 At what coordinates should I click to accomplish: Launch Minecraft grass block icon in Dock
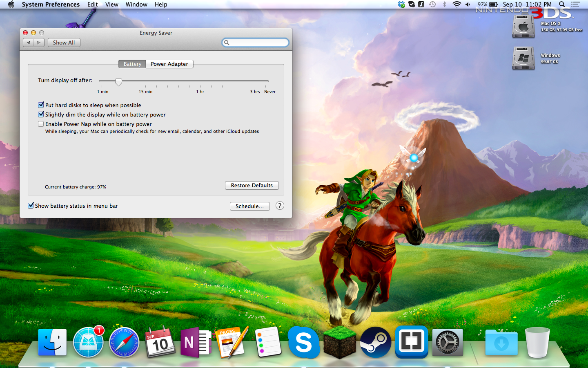click(x=340, y=342)
